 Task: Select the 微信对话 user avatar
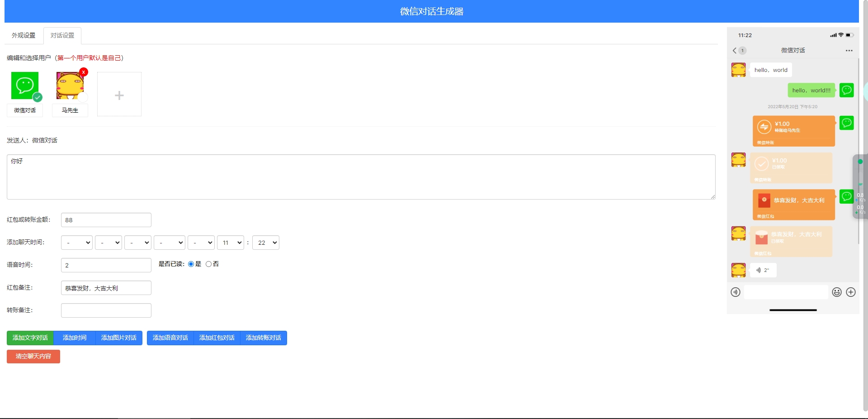tap(25, 86)
